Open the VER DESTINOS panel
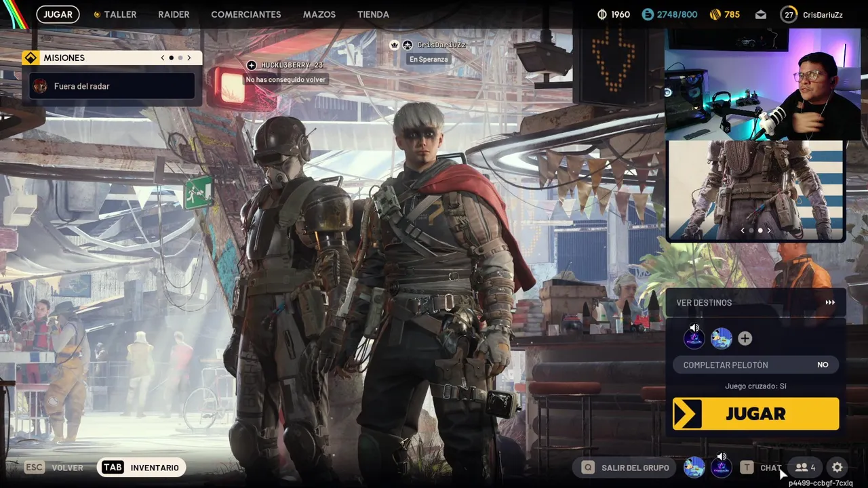The width and height of the screenshot is (868, 488). click(756, 302)
